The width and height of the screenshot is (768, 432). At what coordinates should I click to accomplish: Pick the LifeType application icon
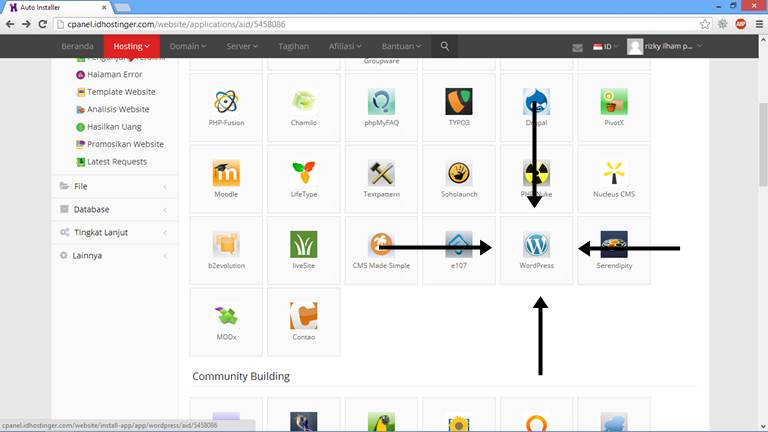pos(303,173)
